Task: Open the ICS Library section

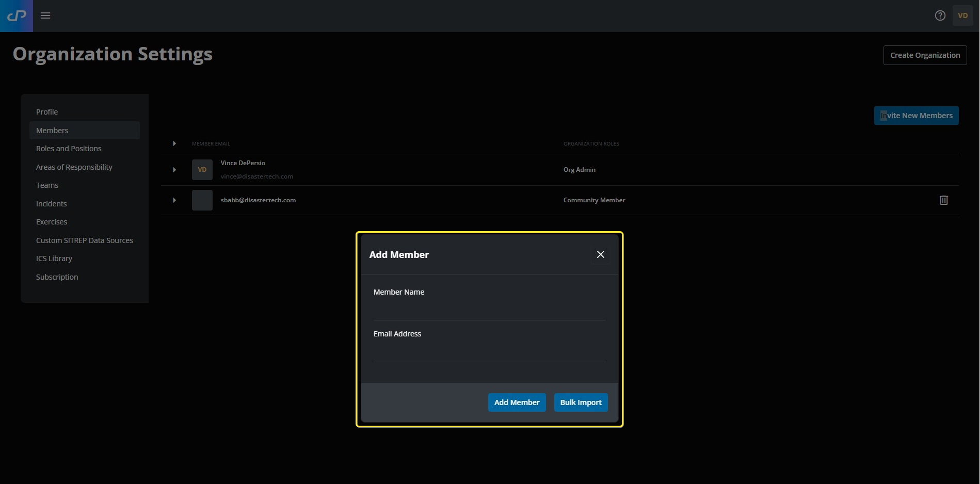Action: pyautogui.click(x=85, y=259)
